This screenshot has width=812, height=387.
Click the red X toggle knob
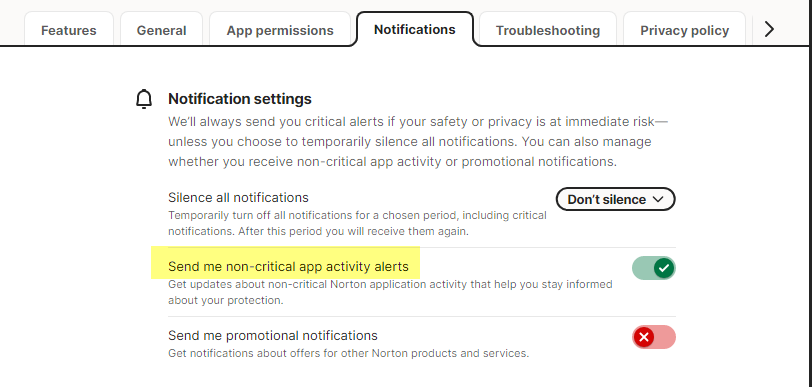pos(644,337)
